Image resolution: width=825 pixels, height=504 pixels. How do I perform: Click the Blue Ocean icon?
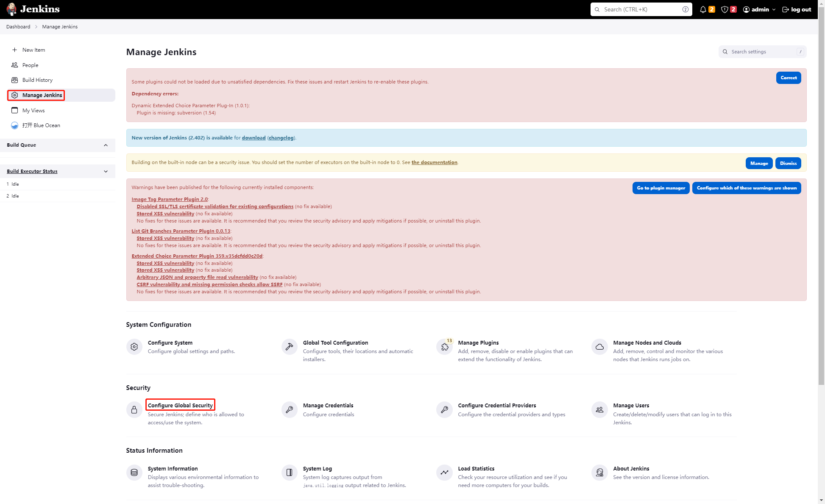[x=14, y=125]
